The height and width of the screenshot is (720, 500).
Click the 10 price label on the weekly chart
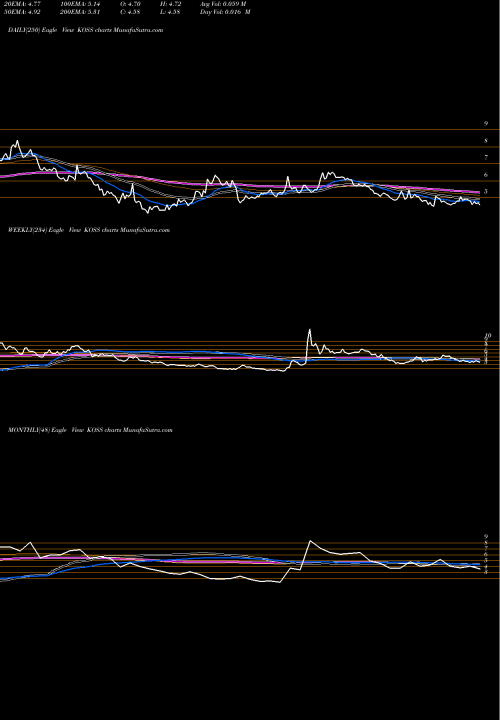tap(488, 336)
